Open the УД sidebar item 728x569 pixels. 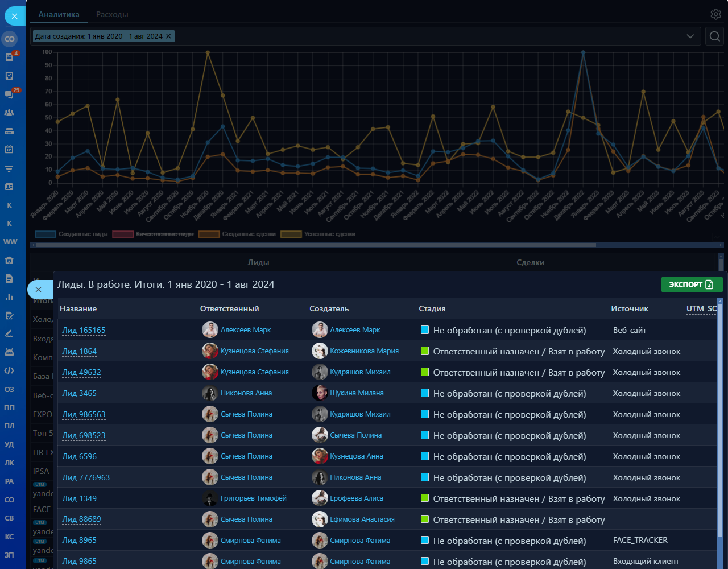click(x=9, y=445)
